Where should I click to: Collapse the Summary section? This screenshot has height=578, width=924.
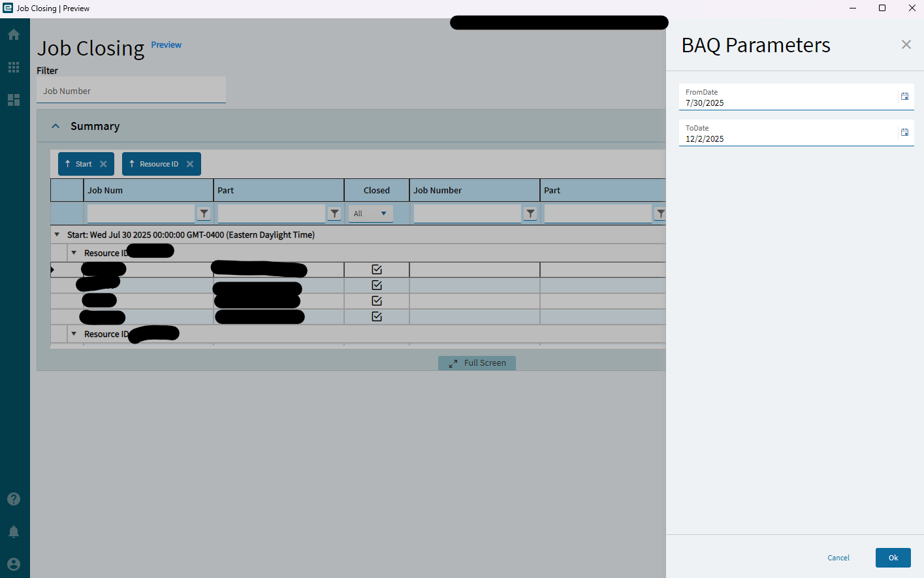pyautogui.click(x=56, y=126)
